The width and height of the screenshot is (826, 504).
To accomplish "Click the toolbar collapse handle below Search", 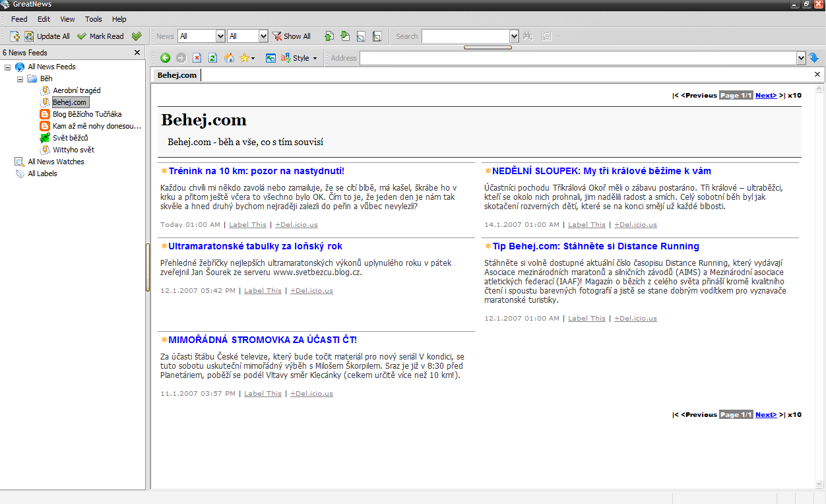I will pyautogui.click(x=488, y=47).
